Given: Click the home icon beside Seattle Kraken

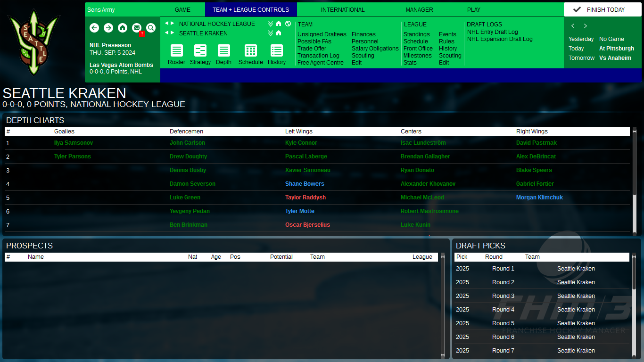Looking at the screenshot, I should click(278, 33).
